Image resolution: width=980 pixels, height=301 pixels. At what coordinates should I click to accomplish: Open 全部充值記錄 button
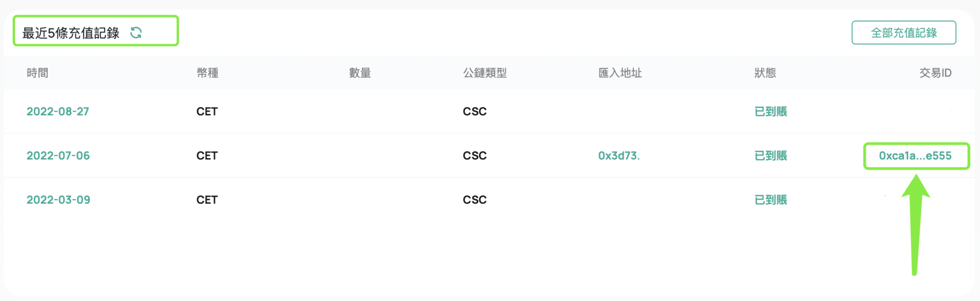pos(904,33)
